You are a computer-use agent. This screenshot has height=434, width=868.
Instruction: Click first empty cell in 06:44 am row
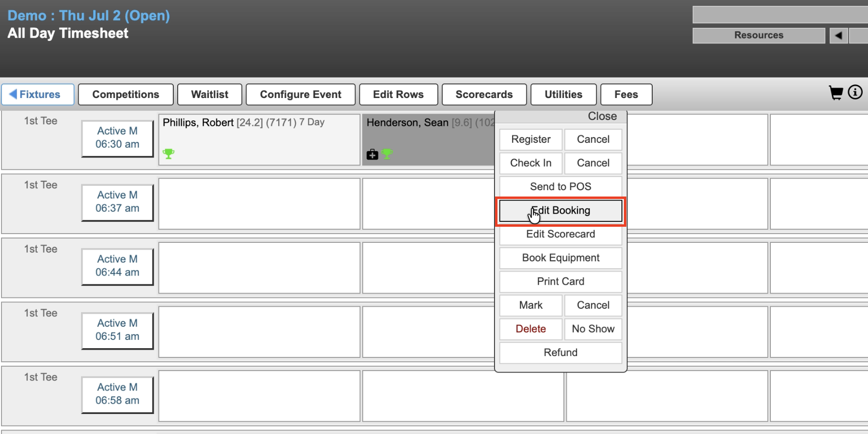tap(259, 268)
